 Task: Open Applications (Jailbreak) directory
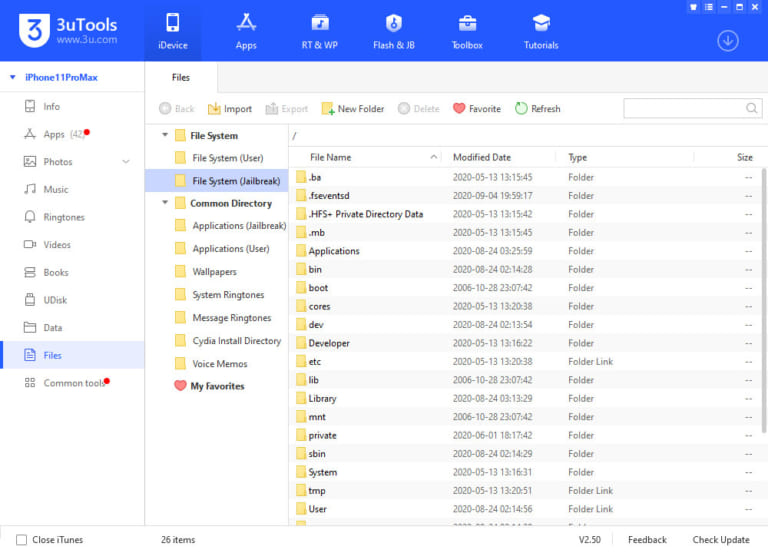coord(216,226)
